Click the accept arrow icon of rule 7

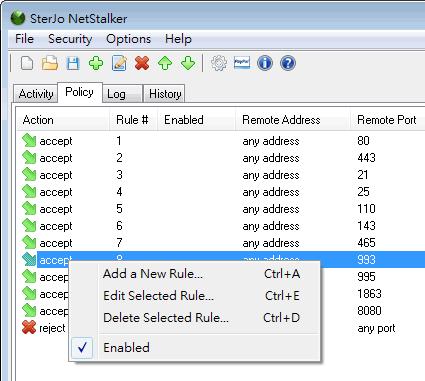coord(29,243)
